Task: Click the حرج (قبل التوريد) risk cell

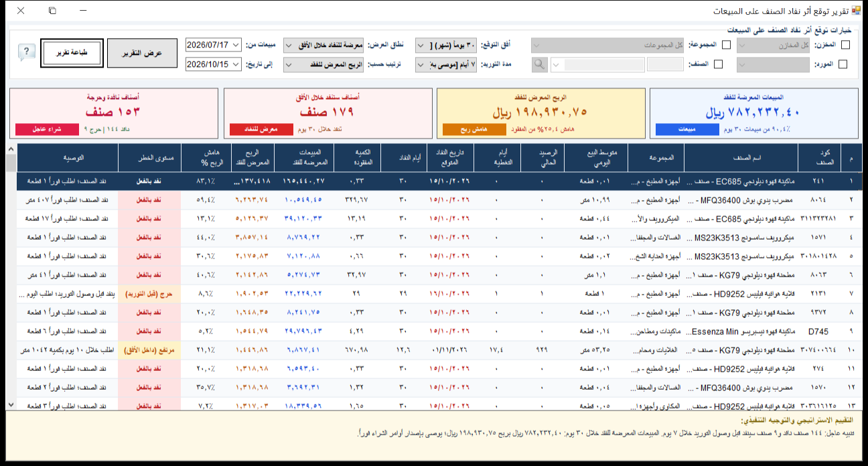Action: point(150,293)
